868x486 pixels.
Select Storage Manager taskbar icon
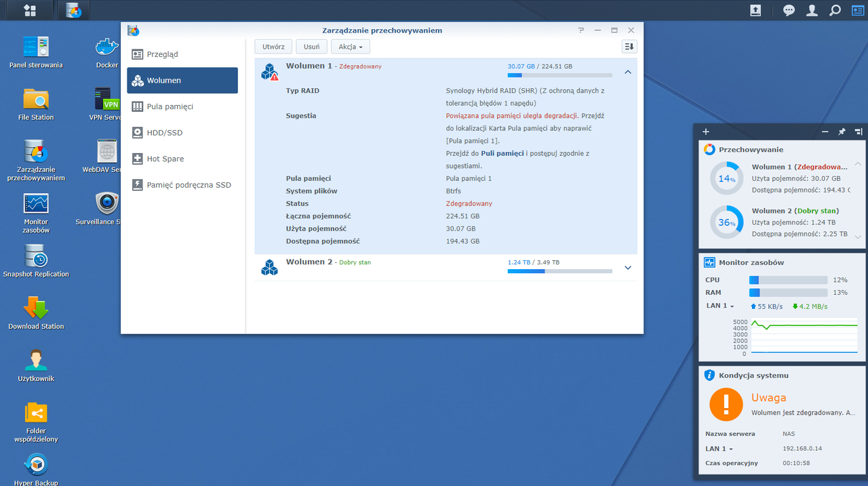(x=74, y=10)
